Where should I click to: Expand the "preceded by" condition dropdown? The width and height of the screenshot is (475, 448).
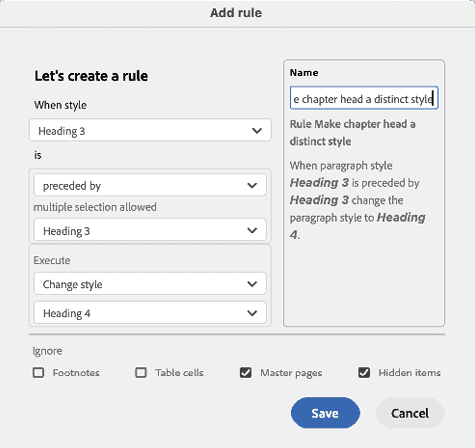(x=150, y=185)
